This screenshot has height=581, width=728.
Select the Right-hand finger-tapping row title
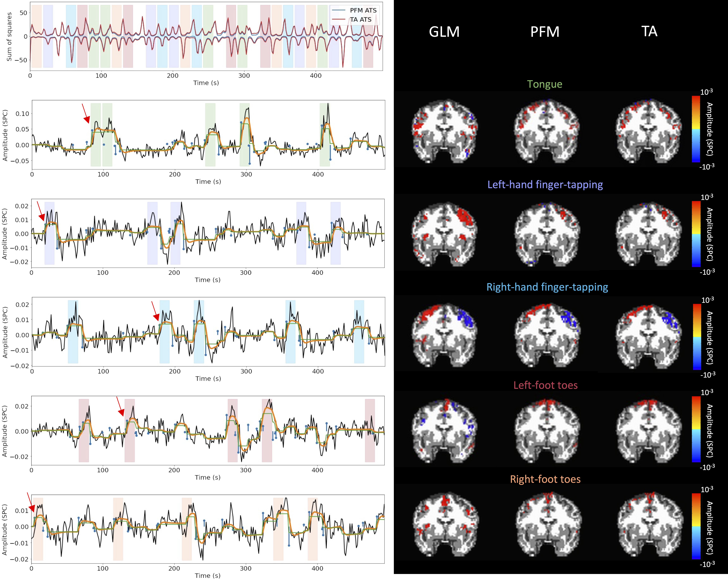click(x=547, y=287)
